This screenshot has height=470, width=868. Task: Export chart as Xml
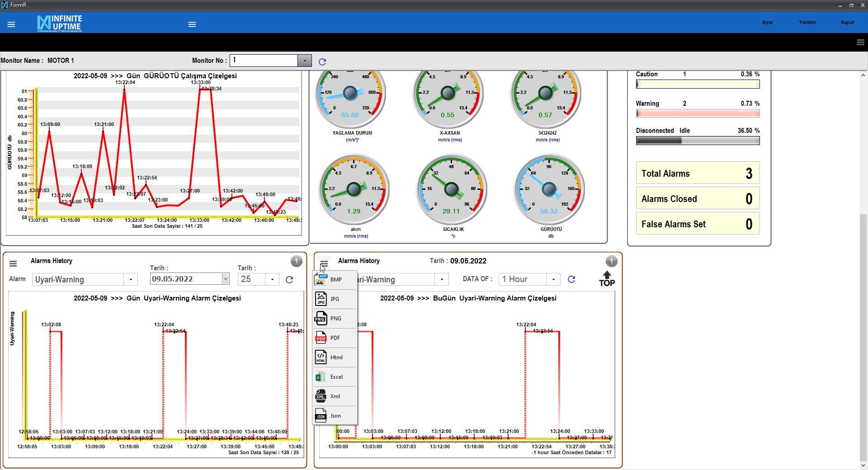coord(335,396)
